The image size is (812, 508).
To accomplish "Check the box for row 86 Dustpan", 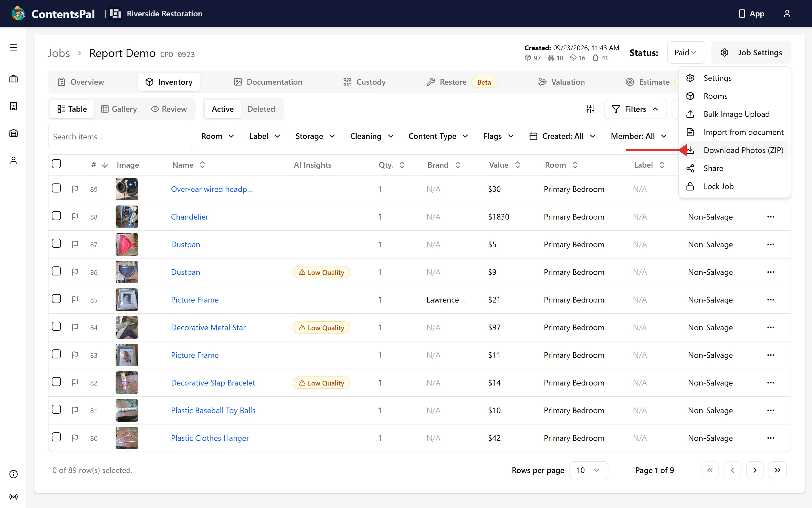I will [x=56, y=271].
